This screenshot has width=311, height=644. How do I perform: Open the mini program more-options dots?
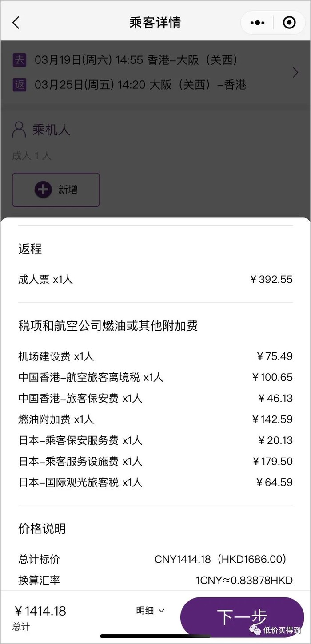click(x=258, y=23)
